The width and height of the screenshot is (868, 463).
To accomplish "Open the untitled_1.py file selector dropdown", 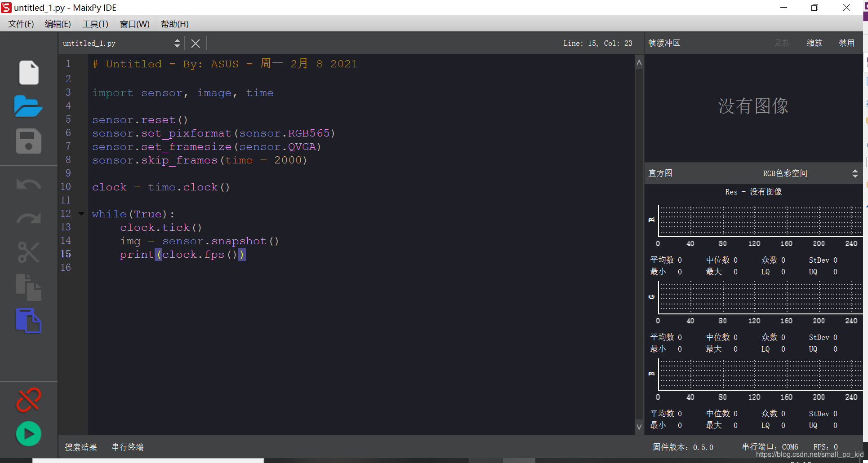I will (x=121, y=43).
